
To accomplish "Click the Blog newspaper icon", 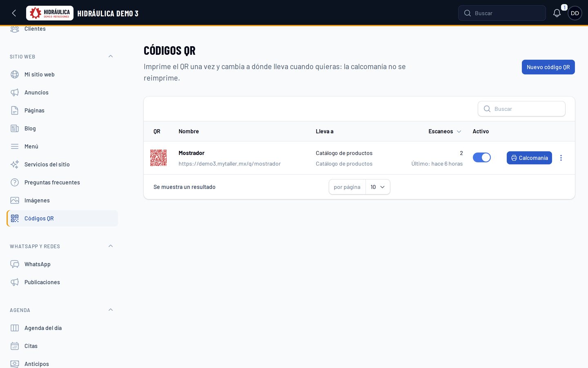I will 15,128.
